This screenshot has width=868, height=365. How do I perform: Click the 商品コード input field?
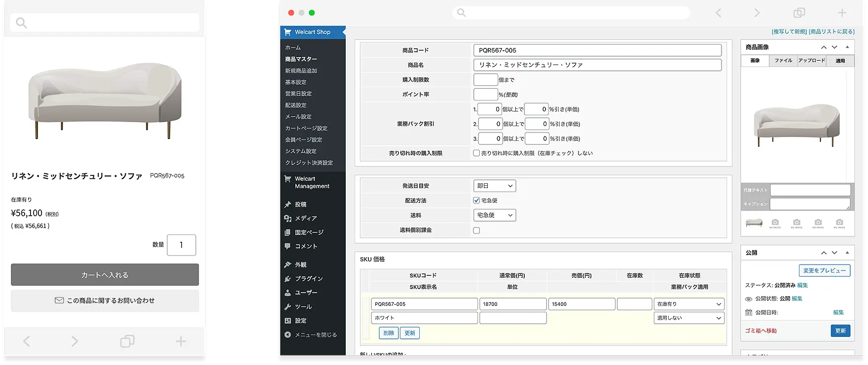[597, 50]
